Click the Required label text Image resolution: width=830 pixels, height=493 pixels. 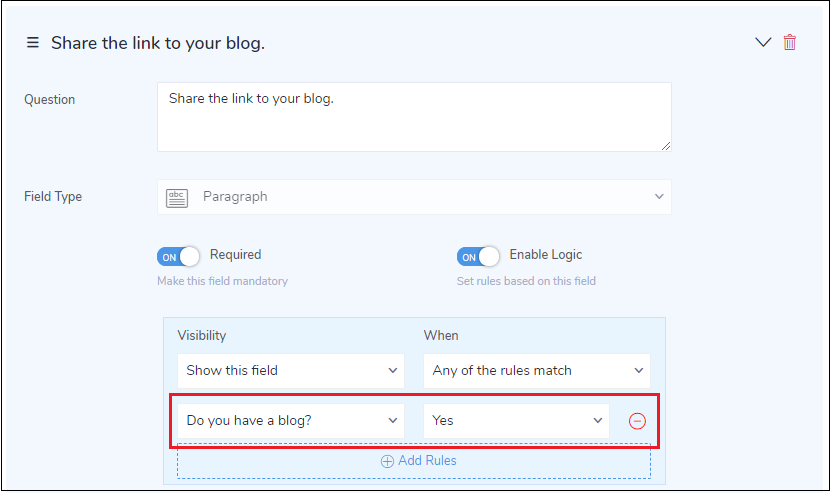[235, 255]
